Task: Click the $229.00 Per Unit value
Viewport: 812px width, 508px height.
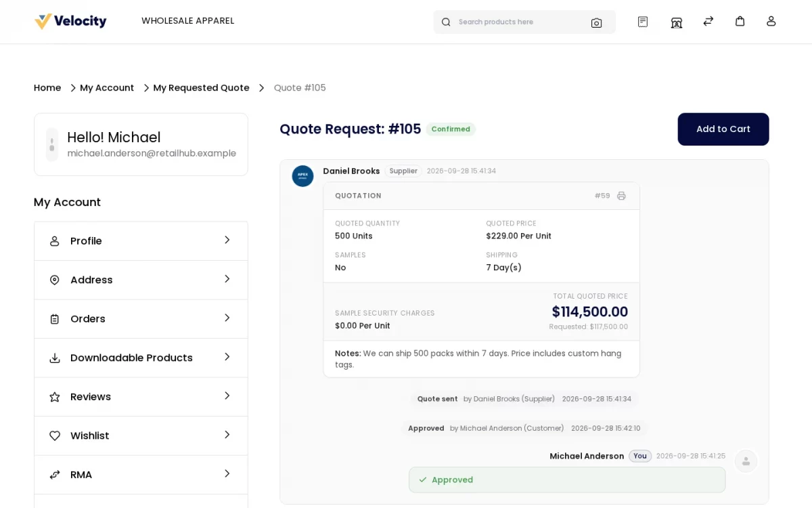Action: (518, 236)
